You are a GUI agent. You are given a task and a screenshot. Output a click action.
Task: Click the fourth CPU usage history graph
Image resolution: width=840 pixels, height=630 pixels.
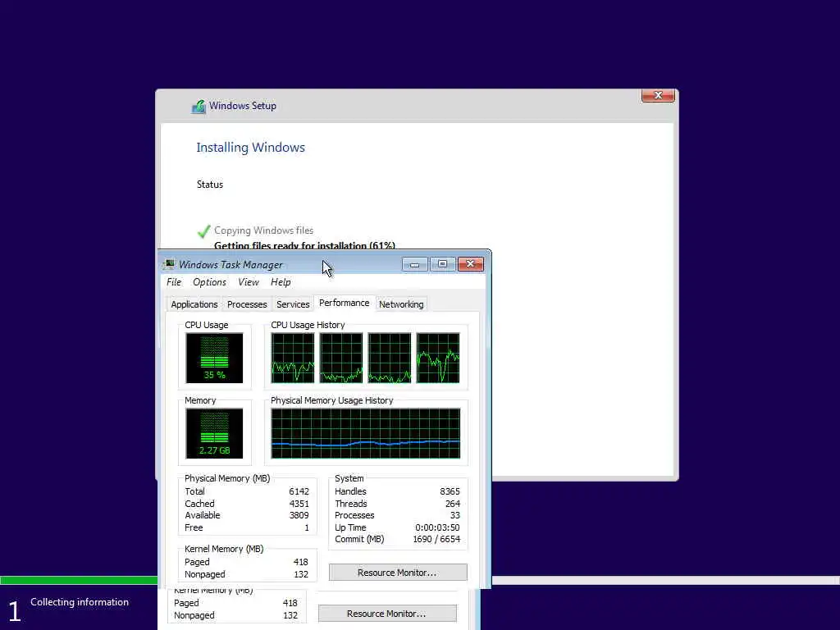point(438,358)
